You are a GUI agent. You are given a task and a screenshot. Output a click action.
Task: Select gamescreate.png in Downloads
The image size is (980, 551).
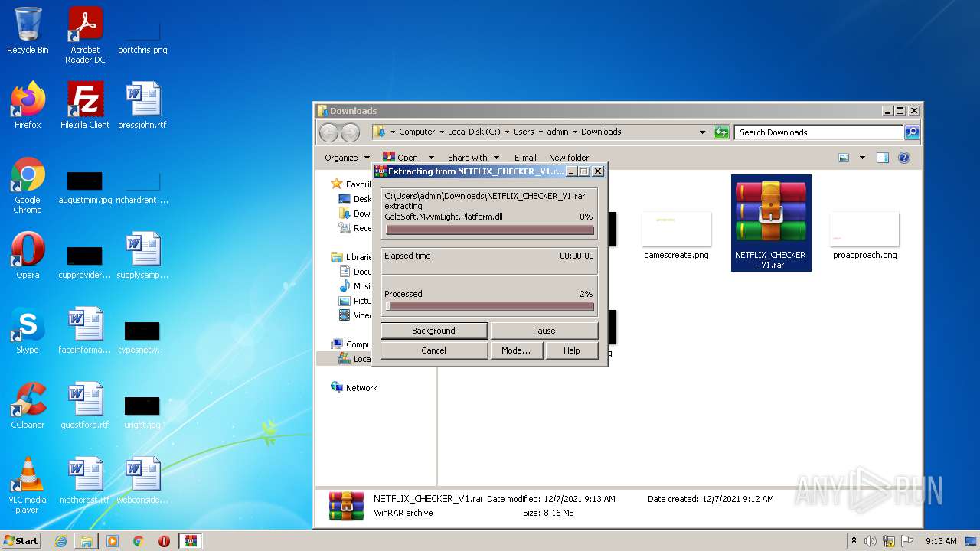676,236
